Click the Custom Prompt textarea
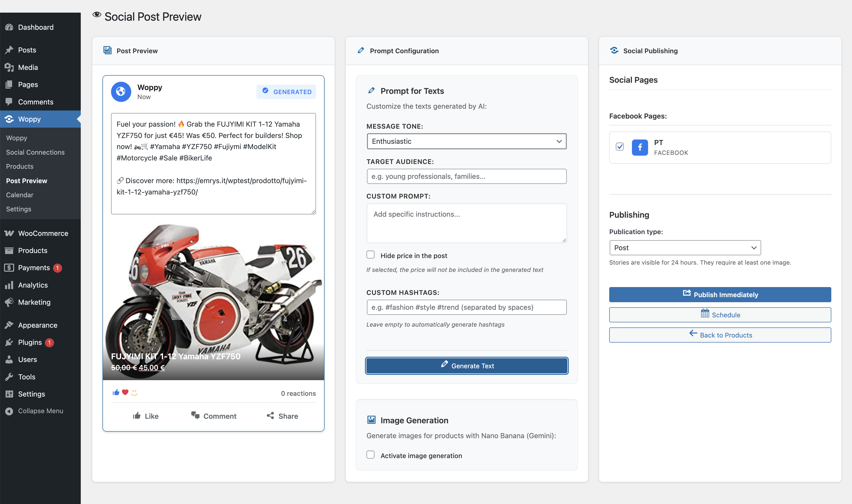 tap(466, 223)
